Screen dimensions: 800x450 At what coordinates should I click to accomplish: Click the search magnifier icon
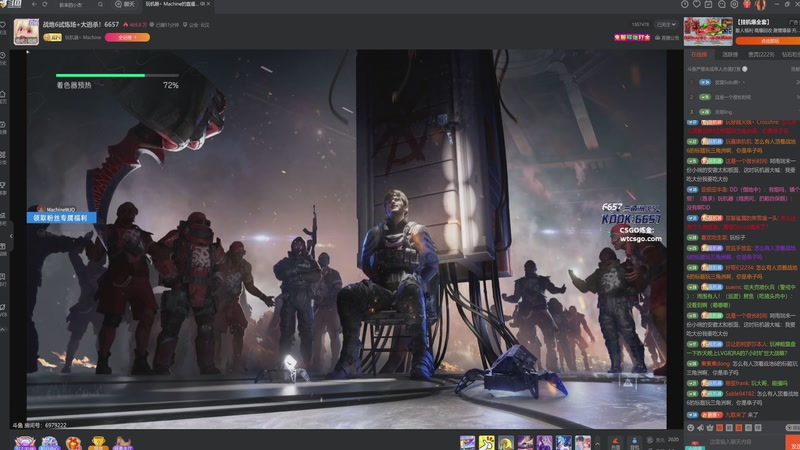point(100,5)
